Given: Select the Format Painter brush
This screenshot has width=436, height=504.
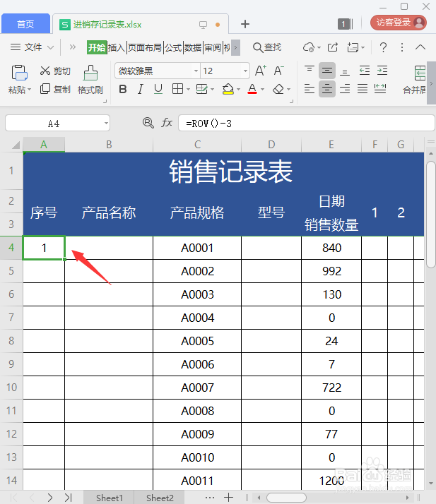Looking at the screenshot, I should (x=90, y=73).
